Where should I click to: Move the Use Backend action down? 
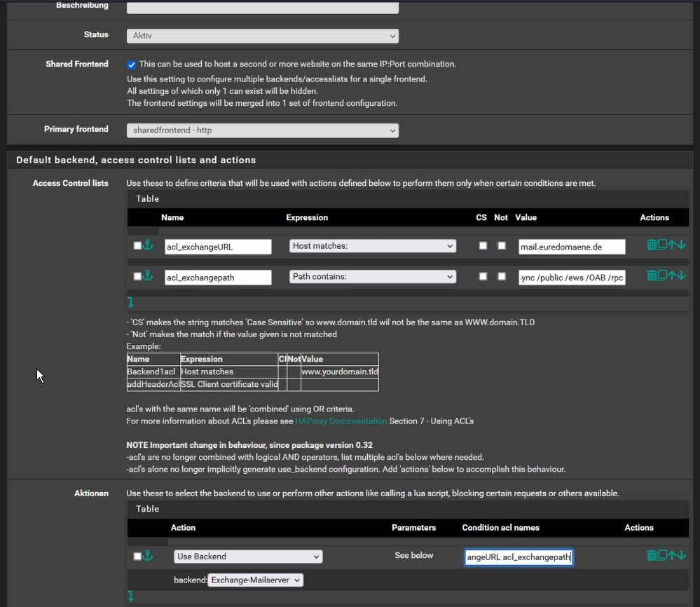pyautogui.click(x=681, y=555)
